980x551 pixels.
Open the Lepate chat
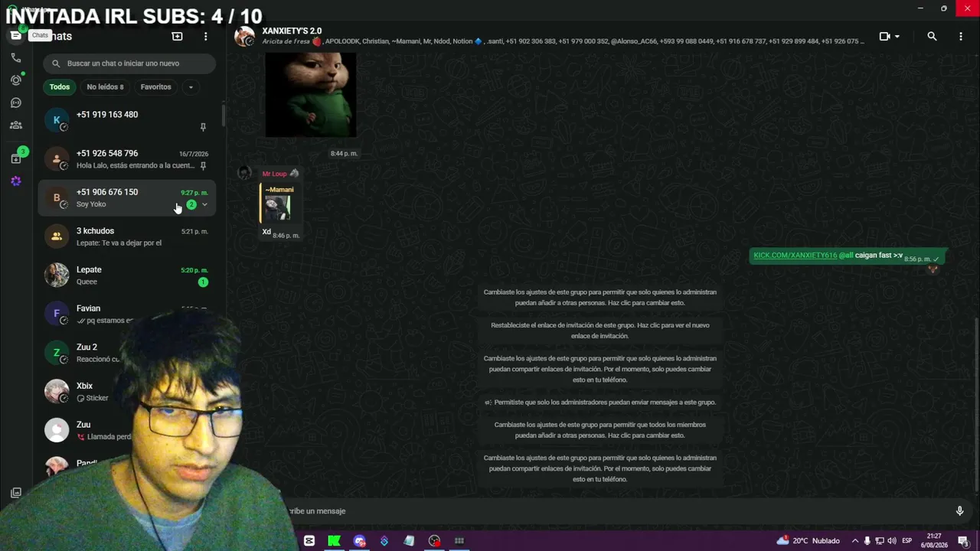(127, 275)
